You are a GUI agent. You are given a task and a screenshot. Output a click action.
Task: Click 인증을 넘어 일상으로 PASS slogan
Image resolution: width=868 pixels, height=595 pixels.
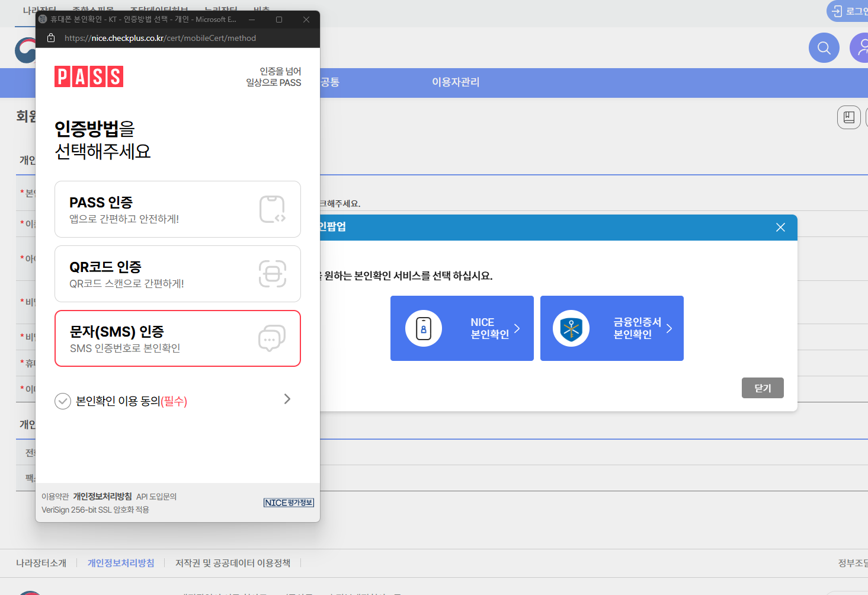coord(274,77)
